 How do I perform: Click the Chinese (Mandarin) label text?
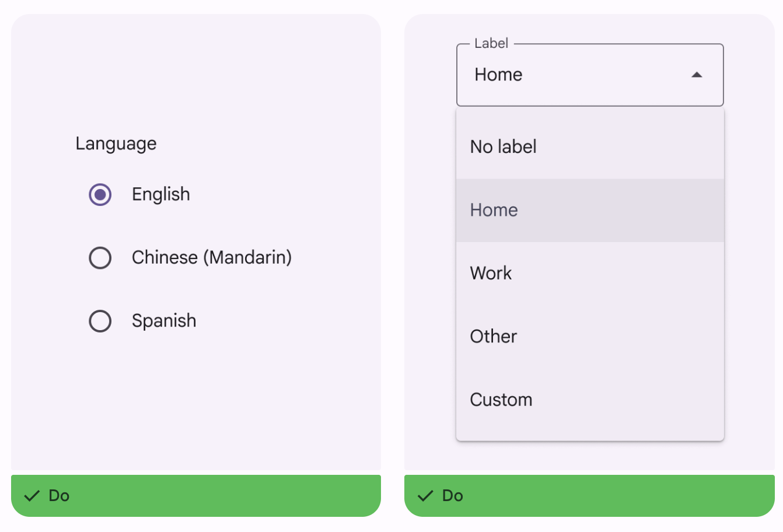coord(211,257)
